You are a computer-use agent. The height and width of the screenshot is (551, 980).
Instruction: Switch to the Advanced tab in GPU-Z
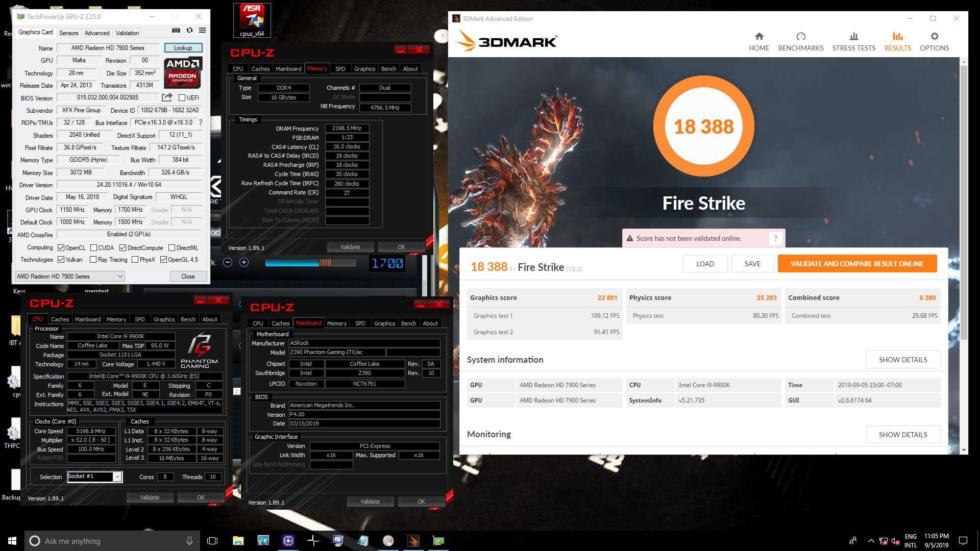[x=97, y=33]
